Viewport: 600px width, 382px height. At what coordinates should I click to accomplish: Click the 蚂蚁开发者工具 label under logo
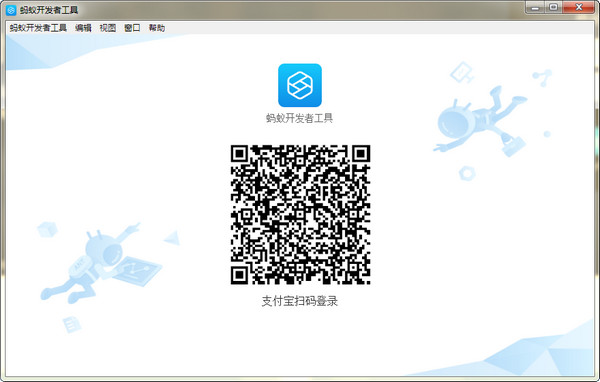point(300,118)
